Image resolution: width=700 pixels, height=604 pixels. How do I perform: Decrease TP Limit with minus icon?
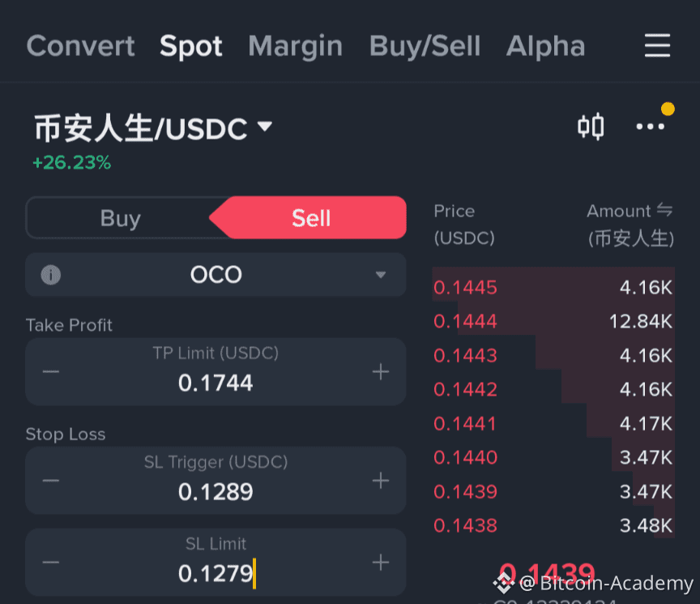click(51, 371)
